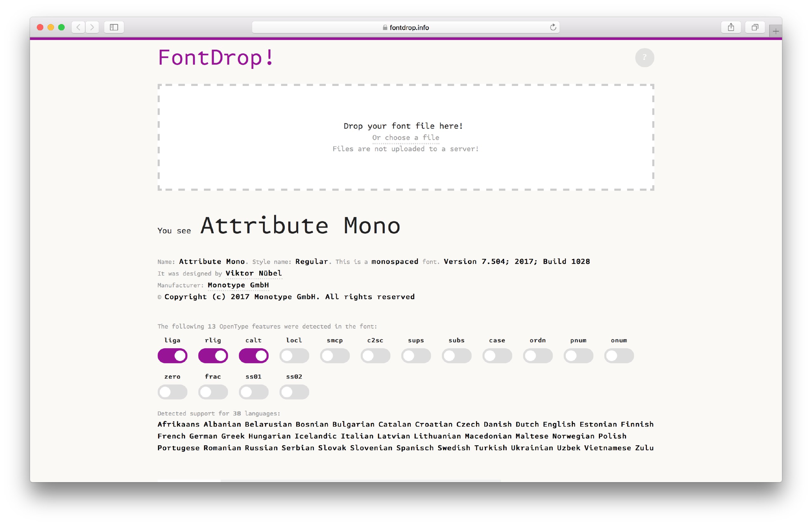Enable the frac fractions toggle
The image size is (812, 525).
click(213, 392)
